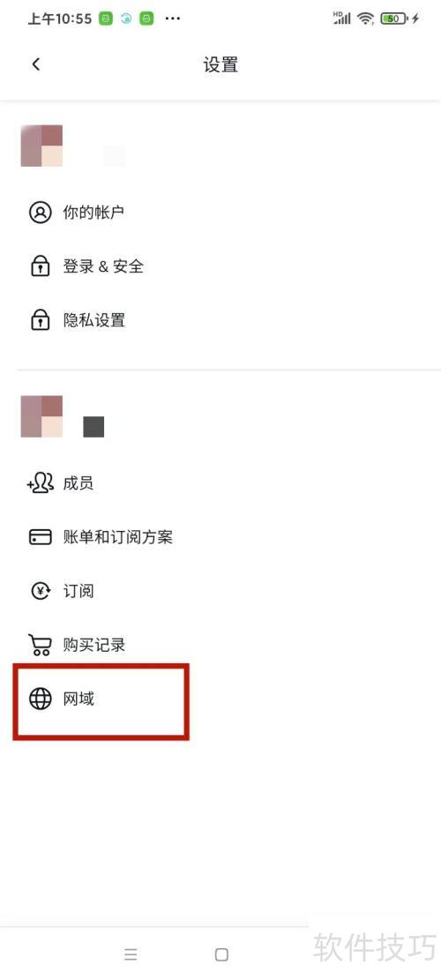Open the 你的帐户 person icon
The width and height of the screenshot is (441, 980).
(x=41, y=213)
